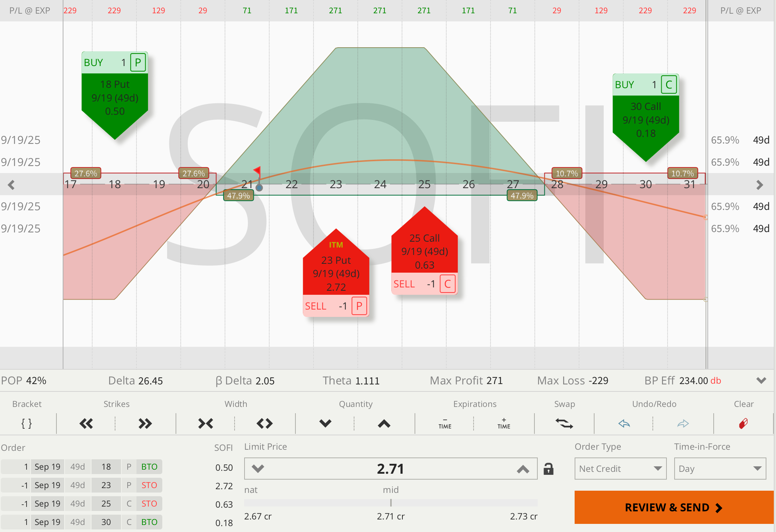Increase the limit price with up arrow
The height and width of the screenshot is (532, 776).
523,469
